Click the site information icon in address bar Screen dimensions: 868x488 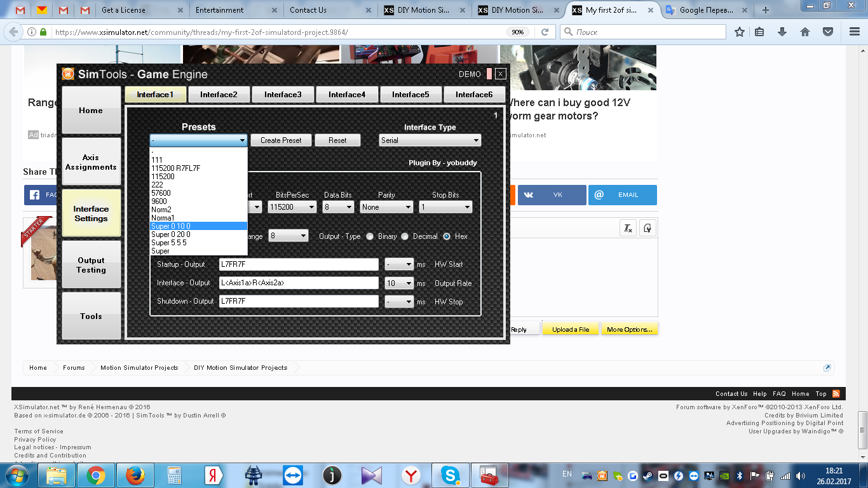pos(32,32)
